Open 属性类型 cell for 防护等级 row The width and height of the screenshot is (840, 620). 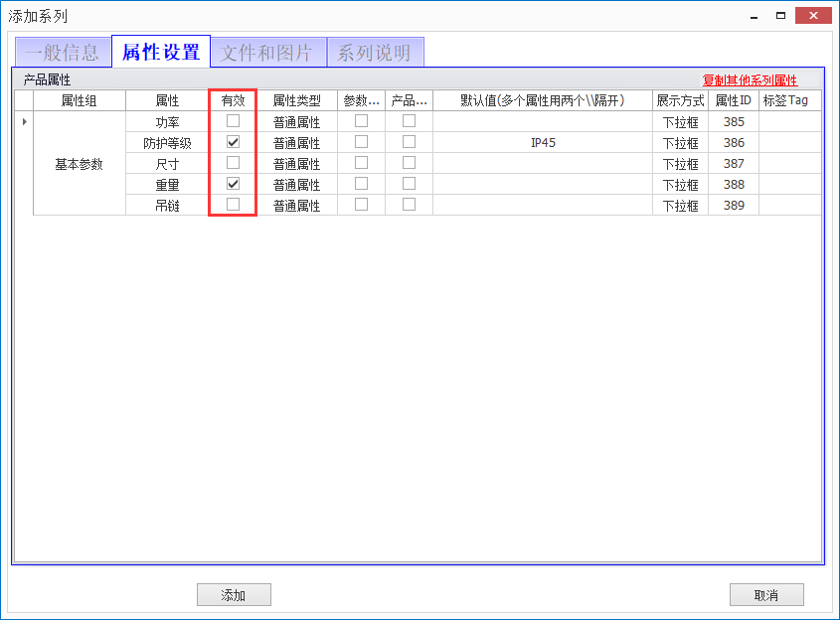pos(297,142)
